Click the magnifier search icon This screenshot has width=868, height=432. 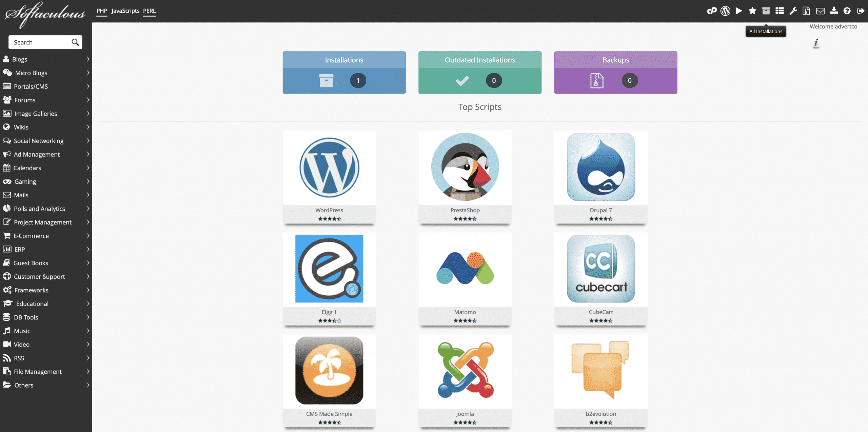click(75, 42)
